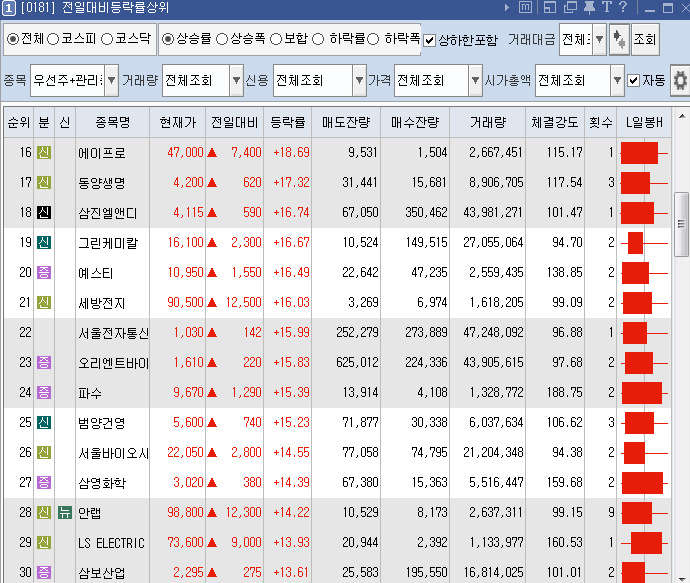Click the 조회 search button
The width and height of the screenshot is (690, 583).
pos(645,40)
